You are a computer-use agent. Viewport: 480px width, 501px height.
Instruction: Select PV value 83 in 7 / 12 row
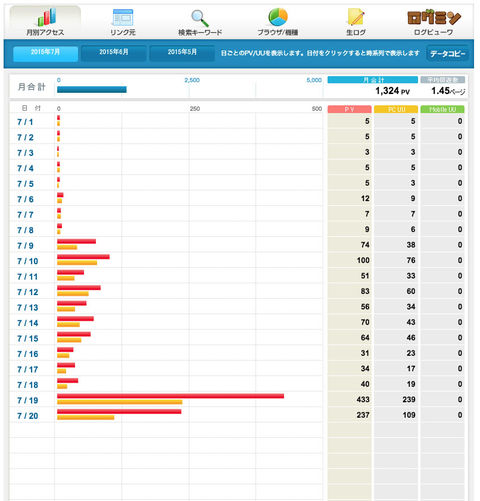point(365,291)
